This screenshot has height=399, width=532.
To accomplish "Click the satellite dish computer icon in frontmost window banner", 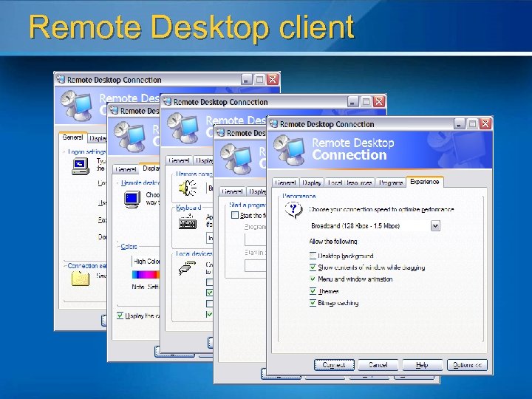I will click(x=289, y=149).
